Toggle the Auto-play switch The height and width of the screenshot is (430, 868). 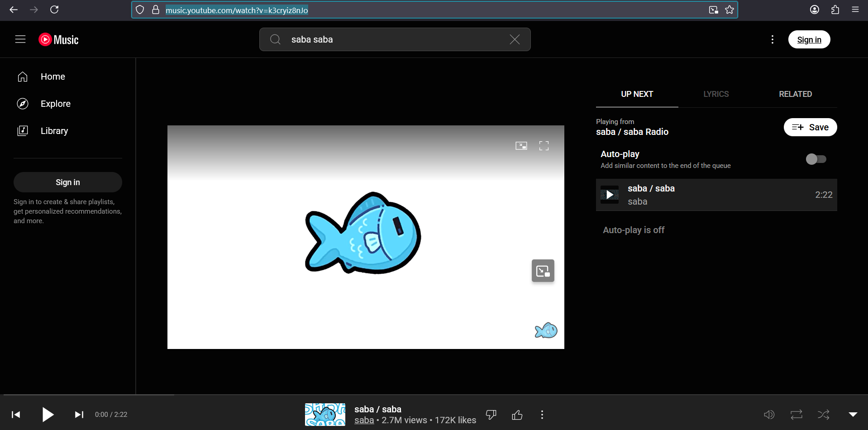click(816, 159)
